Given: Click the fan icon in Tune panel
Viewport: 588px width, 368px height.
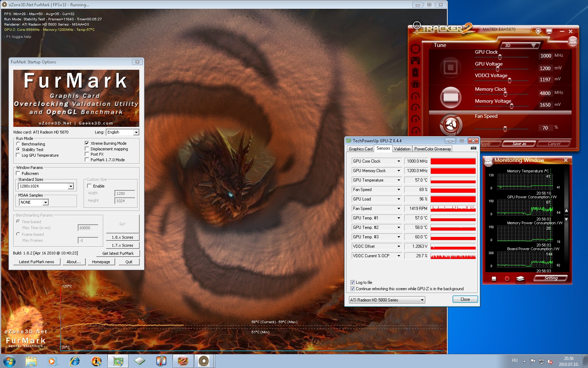Looking at the screenshot, I should click(451, 124).
